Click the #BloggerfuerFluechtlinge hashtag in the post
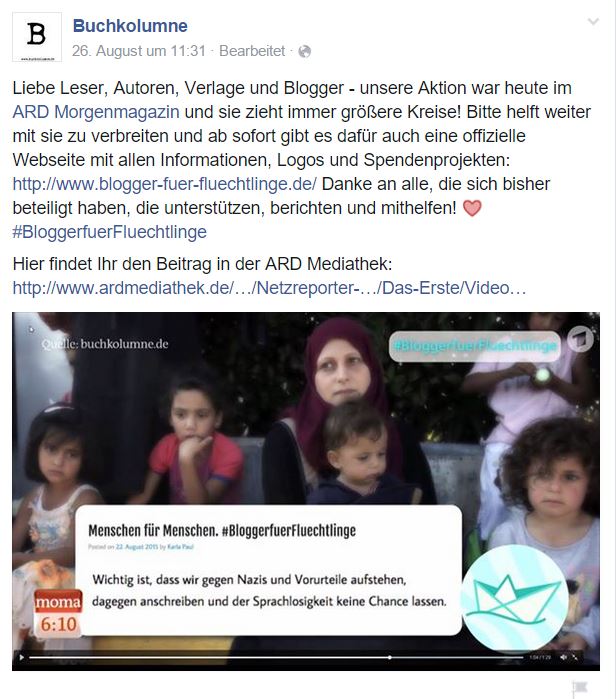The image size is (616, 699). (x=110, y=232)
